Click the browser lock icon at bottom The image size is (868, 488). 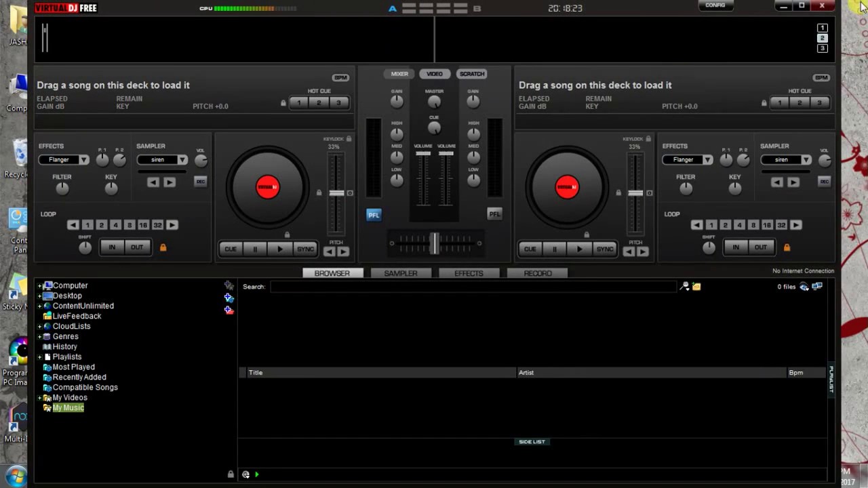coord(231,474)
